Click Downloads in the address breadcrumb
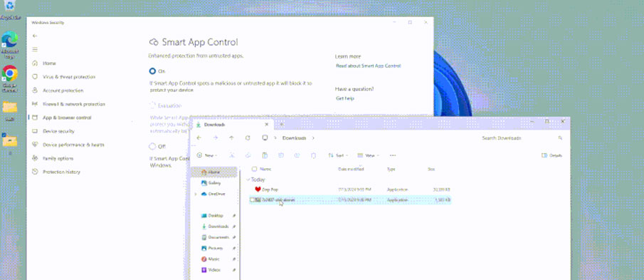The image size is (644, 280). (x=294, y=138)
